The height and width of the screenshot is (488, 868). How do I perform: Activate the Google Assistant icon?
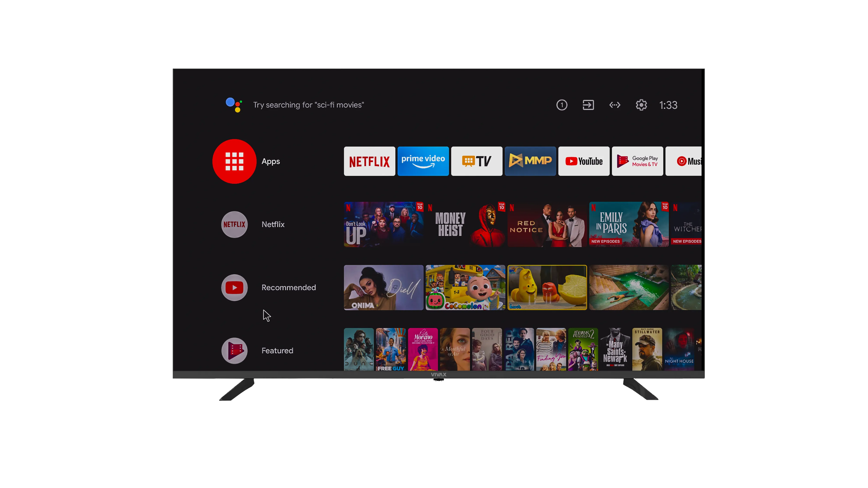click(234, 105)
